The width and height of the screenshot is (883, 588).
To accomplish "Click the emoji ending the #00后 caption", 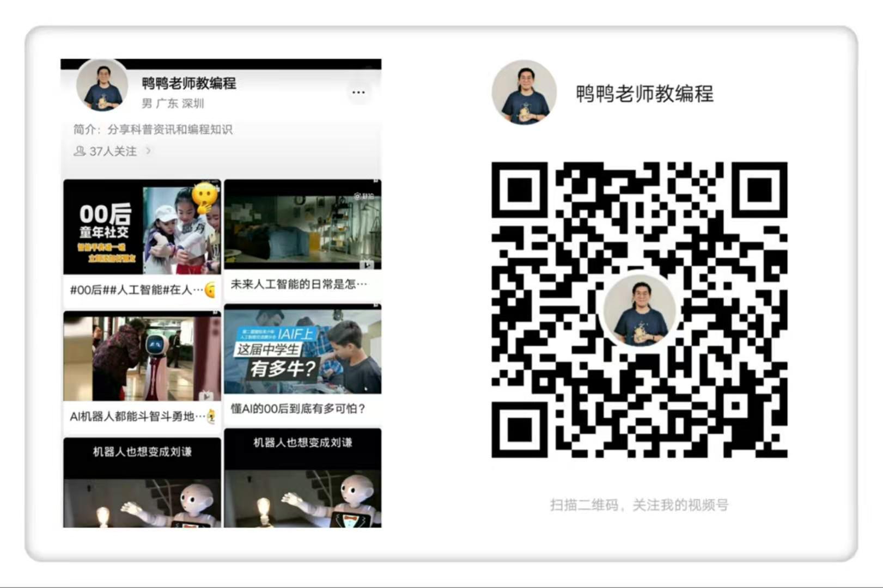I will [211, 290].
